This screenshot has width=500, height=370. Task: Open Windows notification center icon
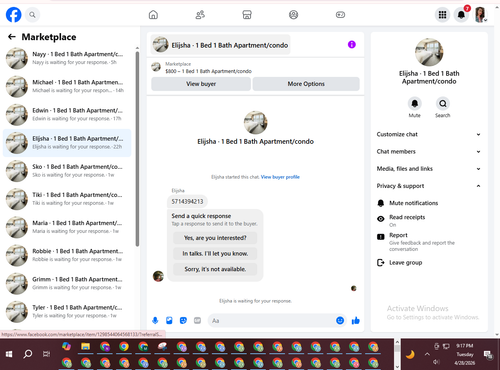[488, 354]
